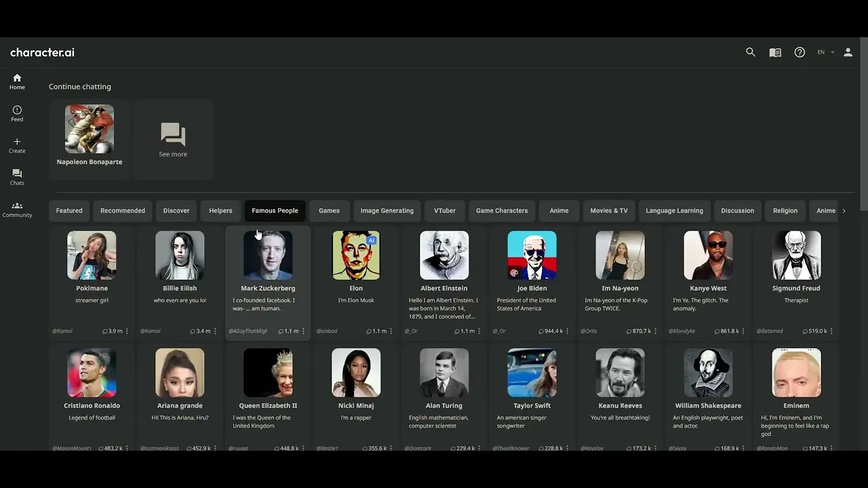Viewport: 868px width, 488px height.
Task: Select the Language Learning tab
Action: click(x=674, y=211)
